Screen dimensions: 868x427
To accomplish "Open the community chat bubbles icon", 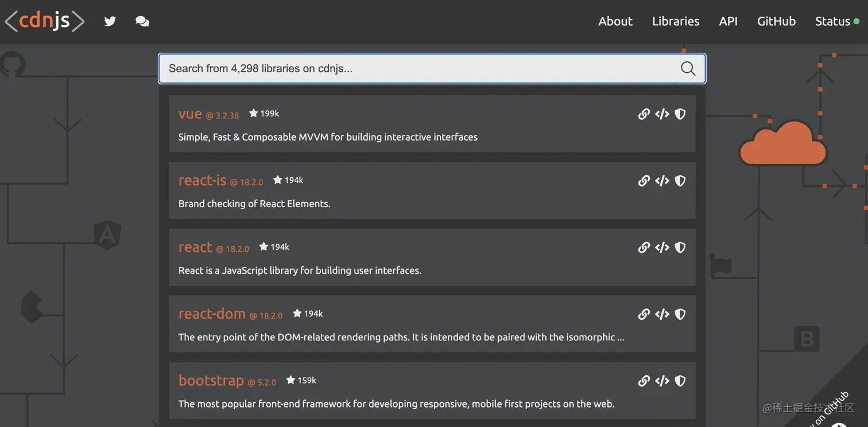I will click(x=142, y=21).
